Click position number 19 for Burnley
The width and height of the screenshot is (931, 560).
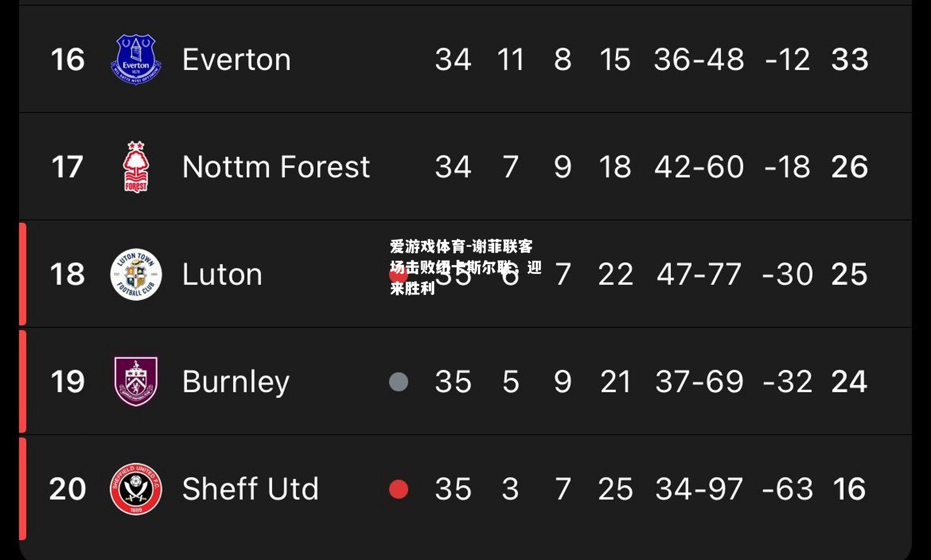pos(67,381)
